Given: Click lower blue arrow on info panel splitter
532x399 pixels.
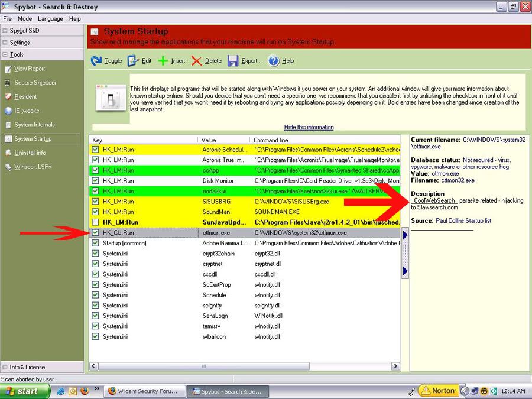Looking at the screenshot, I should coord(405,271).
